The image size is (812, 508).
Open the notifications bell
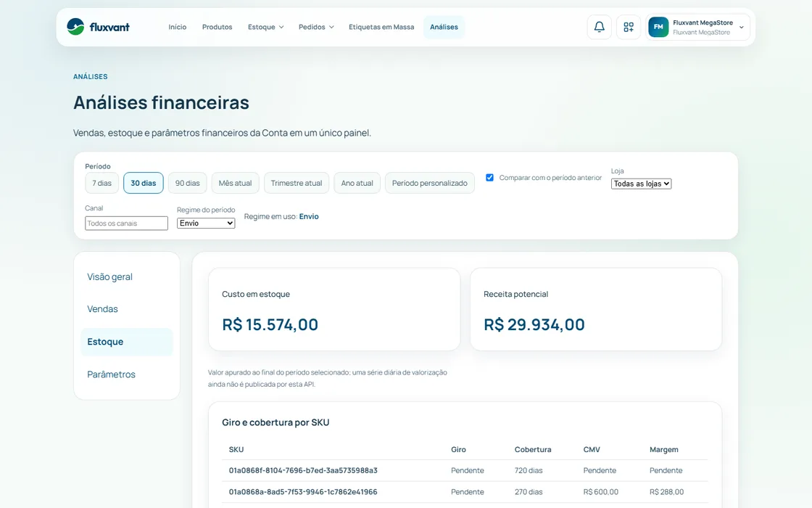point(599,27)
